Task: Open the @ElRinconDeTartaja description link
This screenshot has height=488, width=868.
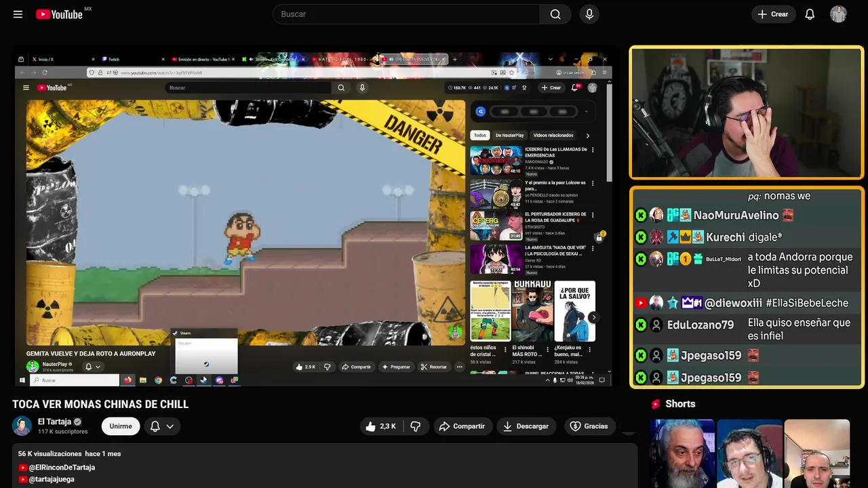Action: click(61, 468)
